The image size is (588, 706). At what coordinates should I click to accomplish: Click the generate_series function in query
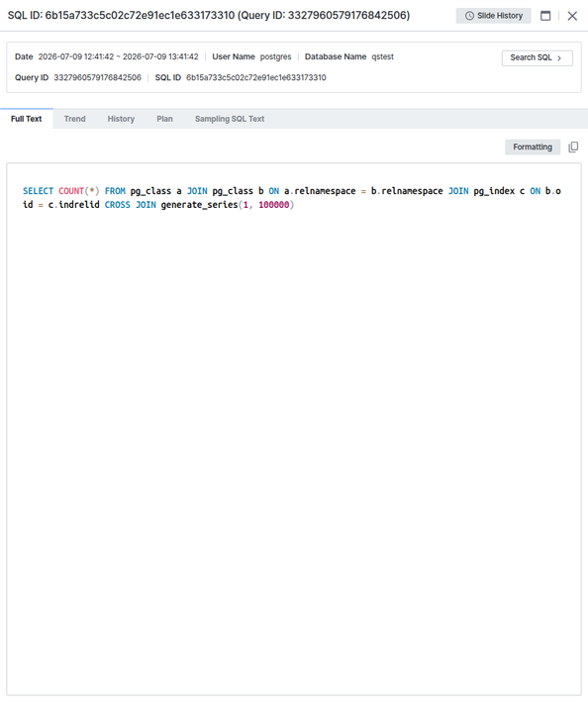point(199,205)
